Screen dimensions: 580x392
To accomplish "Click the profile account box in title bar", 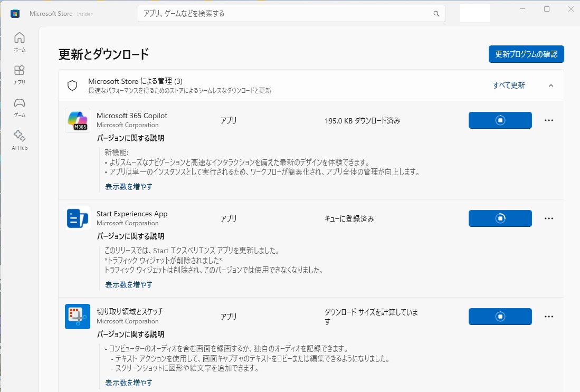I will (474, 14).
